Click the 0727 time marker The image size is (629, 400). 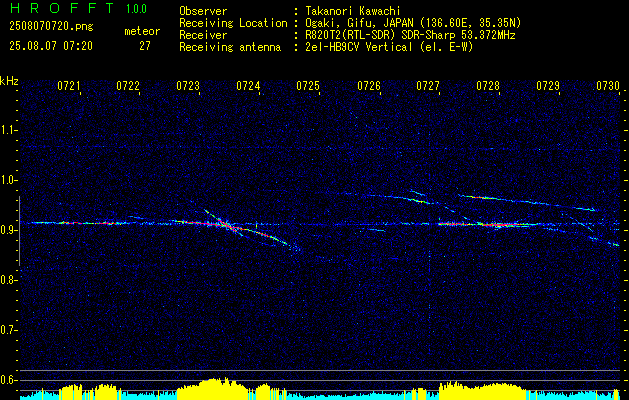click(x=428, y=86)
